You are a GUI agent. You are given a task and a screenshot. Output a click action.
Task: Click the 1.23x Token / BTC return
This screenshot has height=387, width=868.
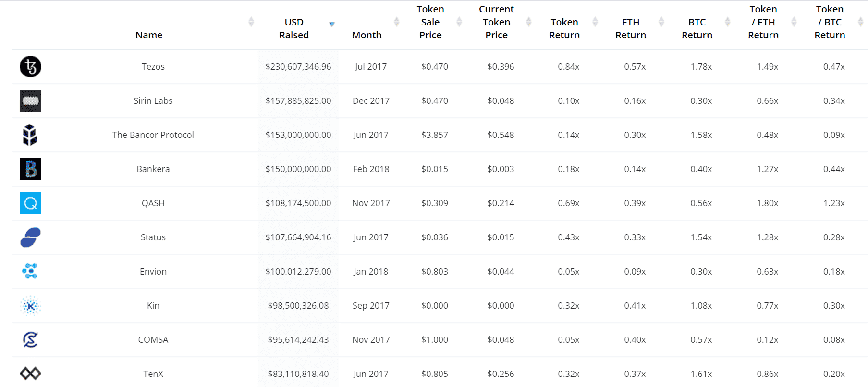point(834,203)
